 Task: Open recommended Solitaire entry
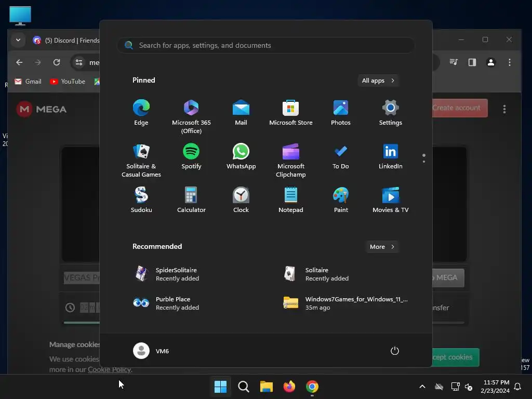(316, 274)
